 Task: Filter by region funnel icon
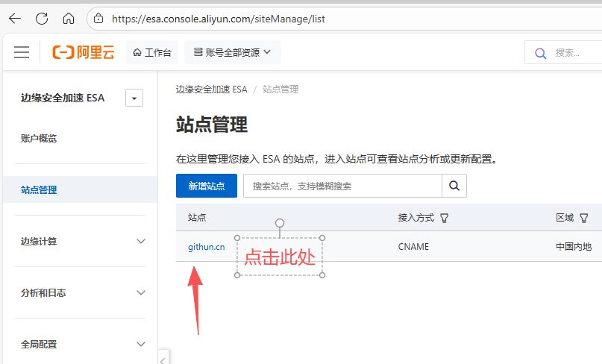[x=584, y=218]
